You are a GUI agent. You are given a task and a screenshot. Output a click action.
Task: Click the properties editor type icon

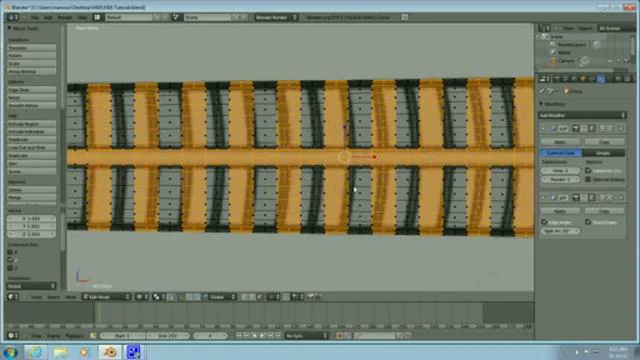click(544, 79)
